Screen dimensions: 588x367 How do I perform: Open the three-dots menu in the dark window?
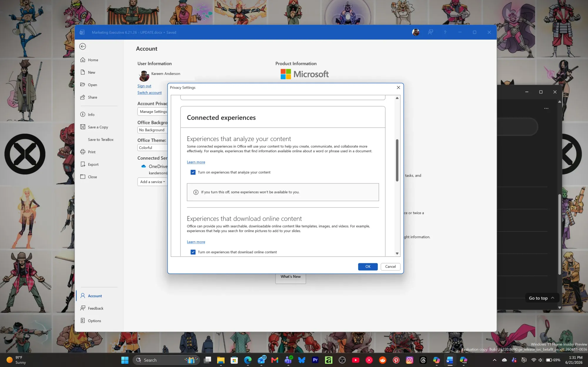(x=546, y=108)
